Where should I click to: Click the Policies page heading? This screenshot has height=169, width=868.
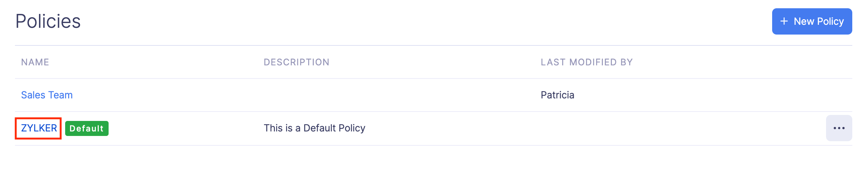tap(48, 21)
